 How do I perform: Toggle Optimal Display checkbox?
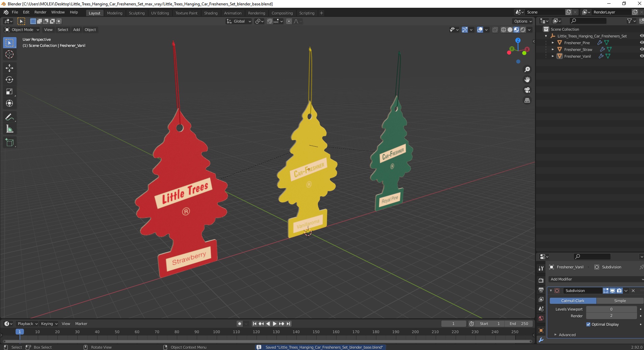click(x=588, y=324)
